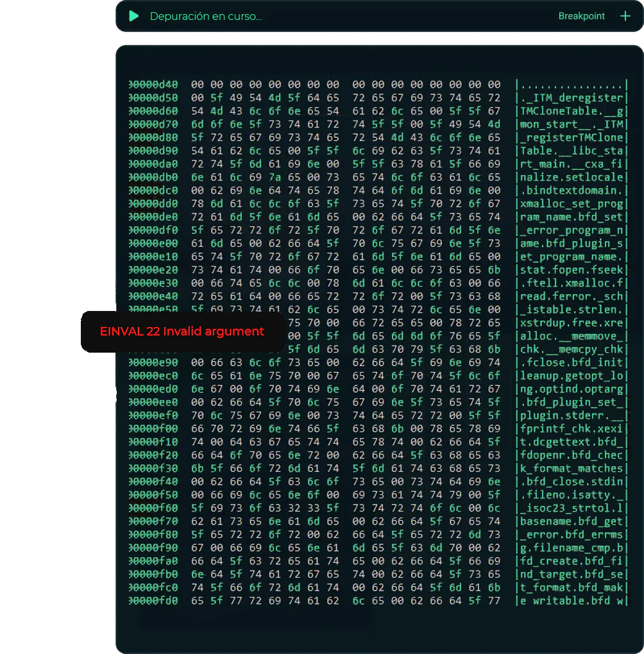The width and height of the screenshot is (644, 654).
Task: Click the address ending in f00
Action: click(x=153, y=428)
